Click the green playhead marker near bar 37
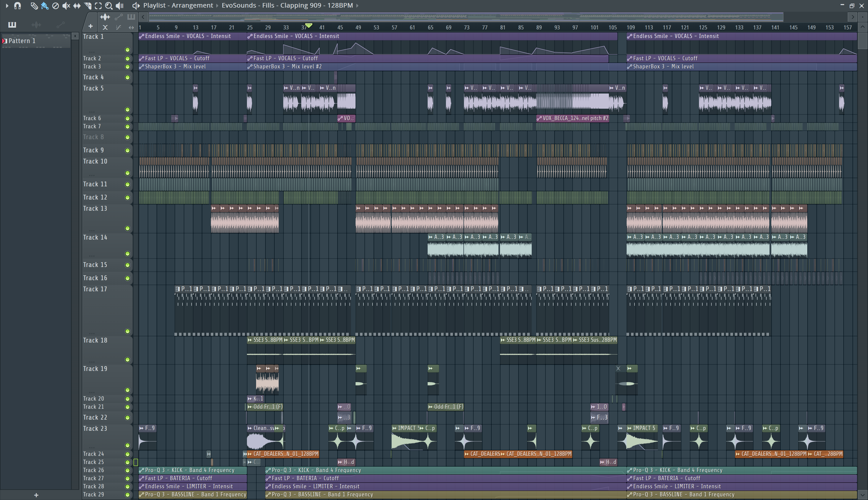868x500 pixels. point(309,25)
